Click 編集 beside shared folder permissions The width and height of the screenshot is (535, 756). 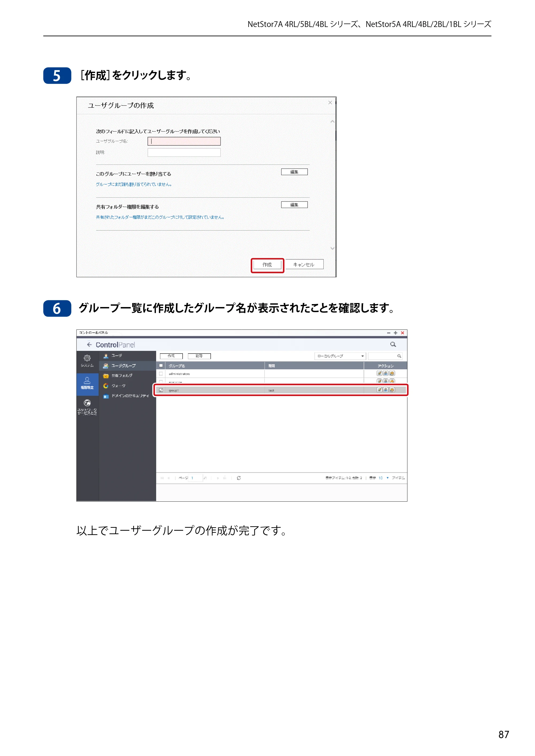pos(294,205)
